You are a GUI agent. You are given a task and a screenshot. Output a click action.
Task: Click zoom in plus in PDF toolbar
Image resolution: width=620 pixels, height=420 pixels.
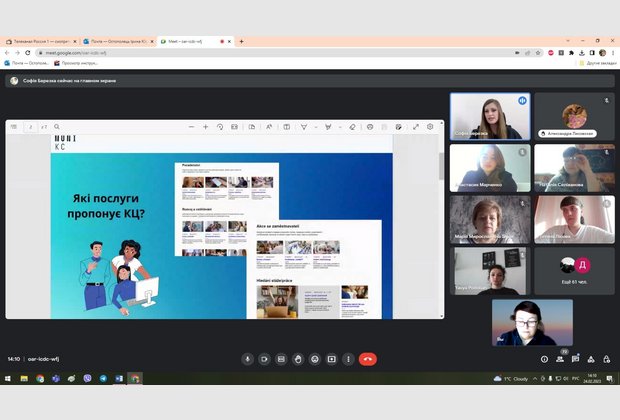point(206,127)
